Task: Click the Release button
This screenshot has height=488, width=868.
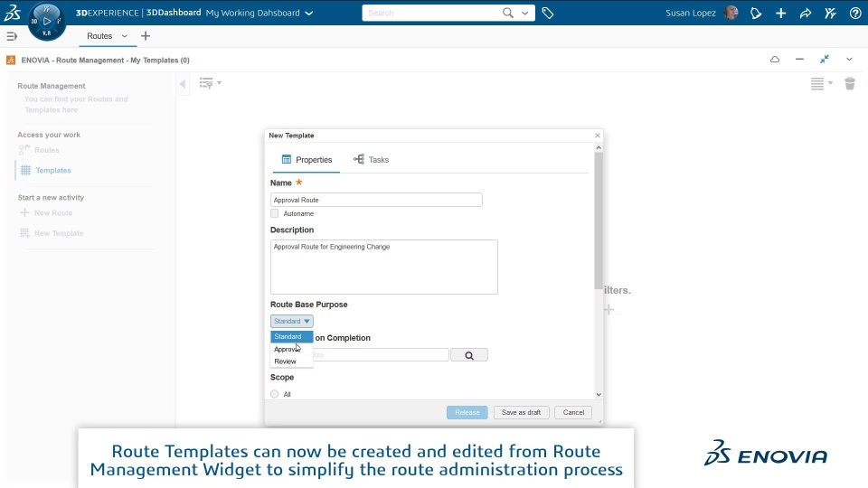Action: [x=467, y=412]
